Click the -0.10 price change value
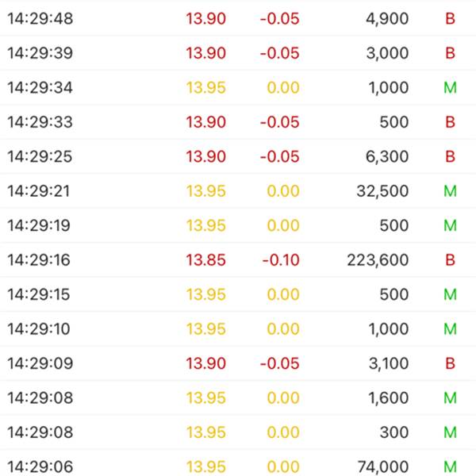 click(281, 260)
